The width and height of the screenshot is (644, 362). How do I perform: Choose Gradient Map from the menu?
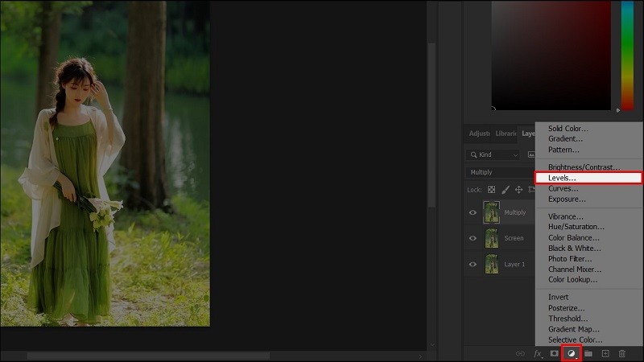[x=574, y=329]
